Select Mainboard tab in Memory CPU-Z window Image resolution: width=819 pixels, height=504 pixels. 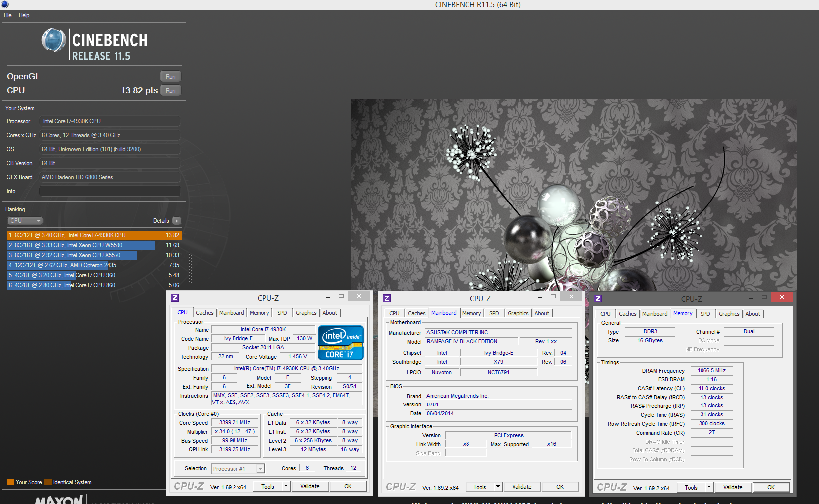[x=655, y=314]
